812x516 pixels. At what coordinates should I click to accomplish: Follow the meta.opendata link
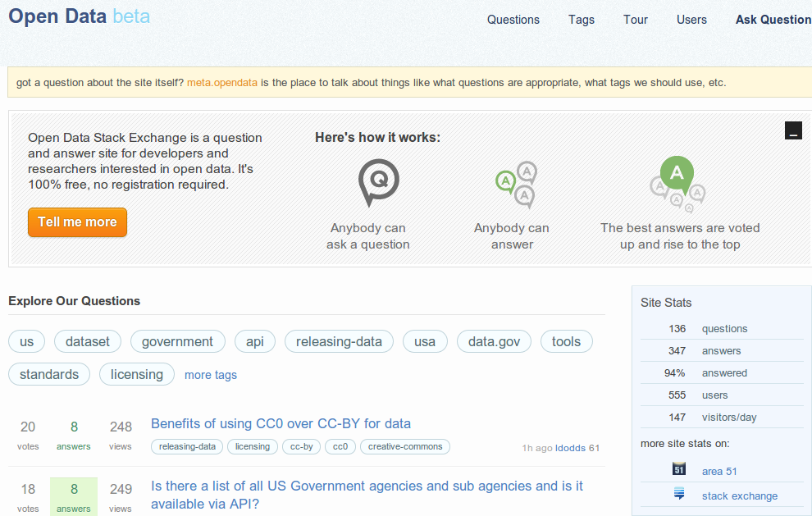(x=222, y=82)
